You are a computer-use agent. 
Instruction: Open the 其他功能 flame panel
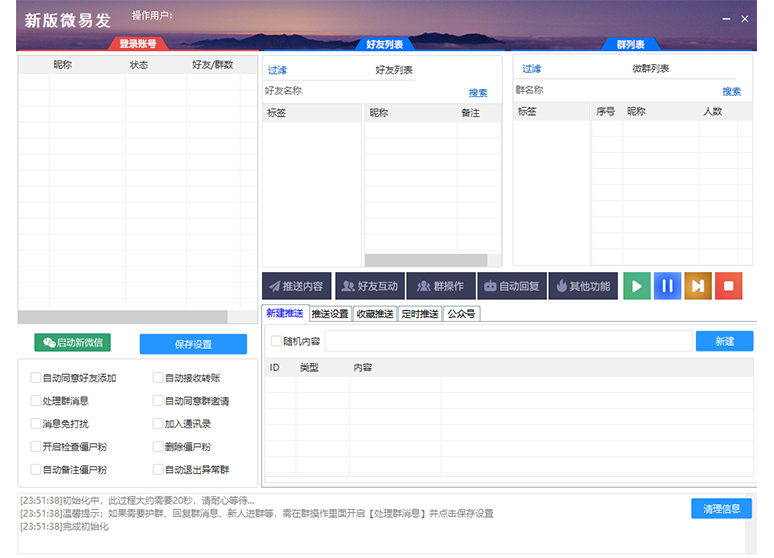(583, 286)
